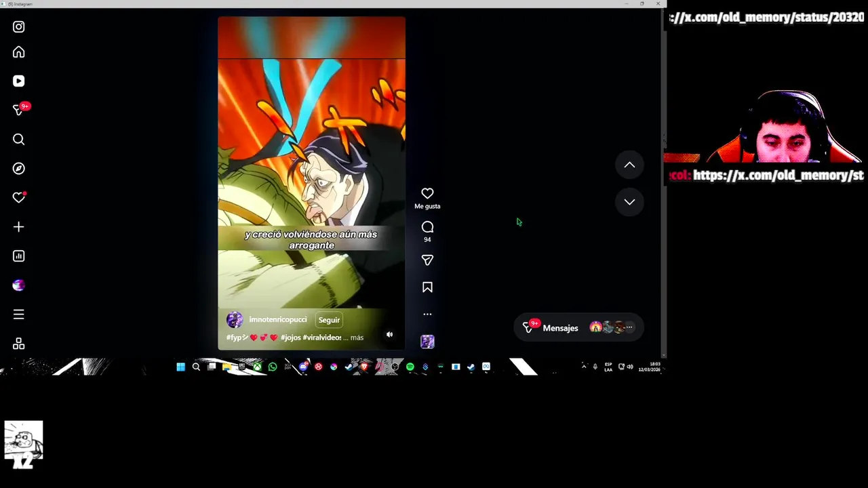Open the reel's three-dot options menu

[x=427, y=314]
